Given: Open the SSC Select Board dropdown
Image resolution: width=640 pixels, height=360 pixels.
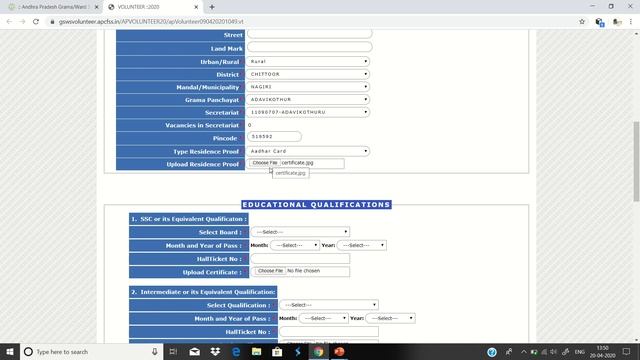Looking at the screenshot, I should (x=300, y=232).
